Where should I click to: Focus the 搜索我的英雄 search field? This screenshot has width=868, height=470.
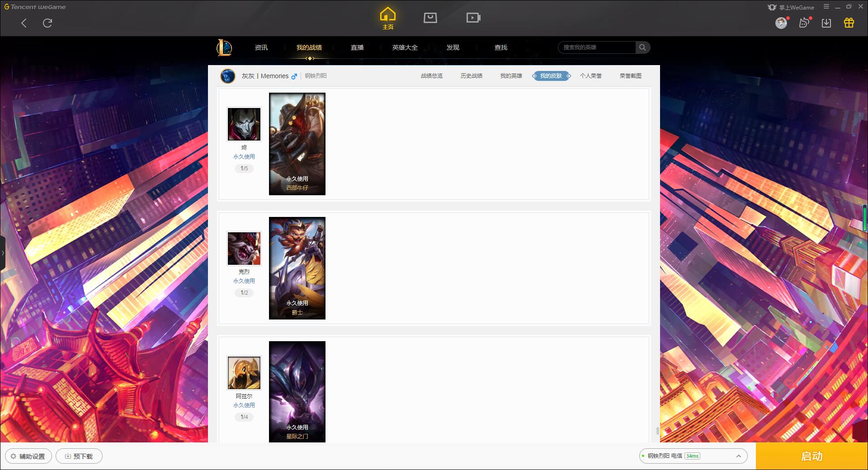tap(597, 47)
